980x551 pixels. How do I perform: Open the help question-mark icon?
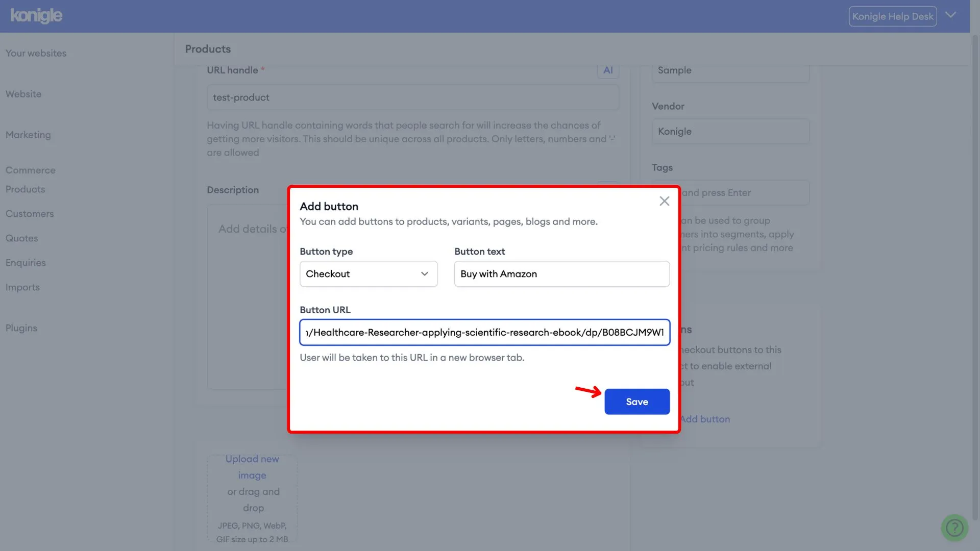[954, 528]
